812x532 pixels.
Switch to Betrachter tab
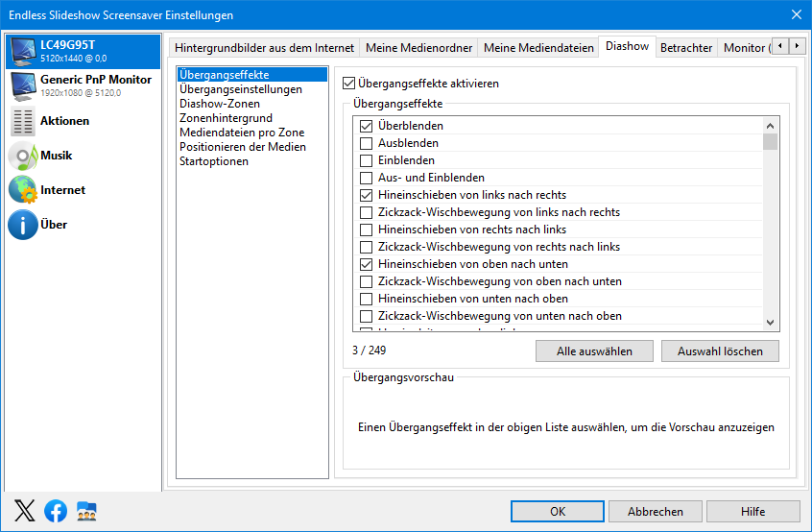(x=686, y=48)
